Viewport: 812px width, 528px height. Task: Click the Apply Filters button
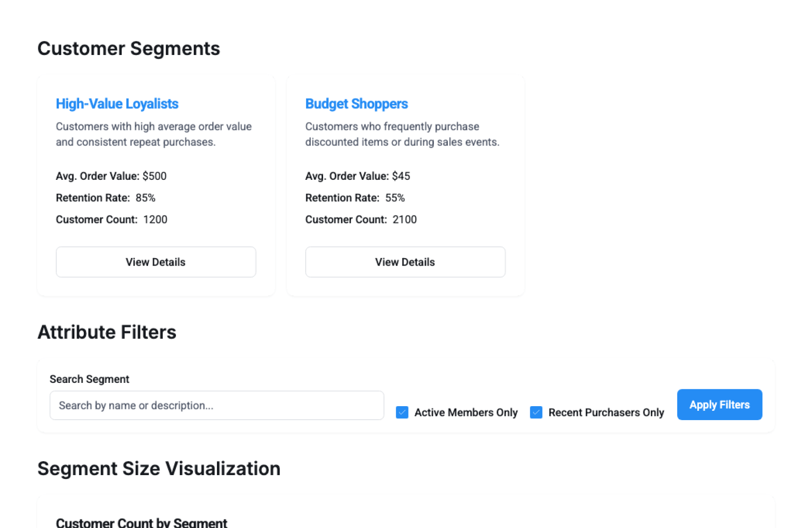click(x=719, y=404)
